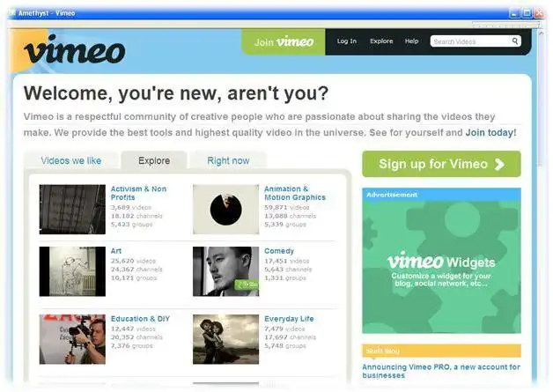
Task: Click 18,182 channels under Activism
Action: tap(136, 216)
